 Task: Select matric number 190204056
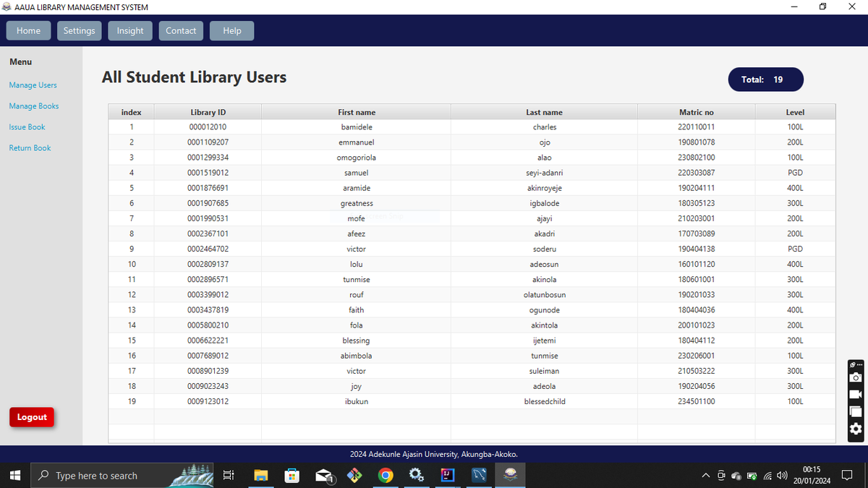(x=697, y=386)
